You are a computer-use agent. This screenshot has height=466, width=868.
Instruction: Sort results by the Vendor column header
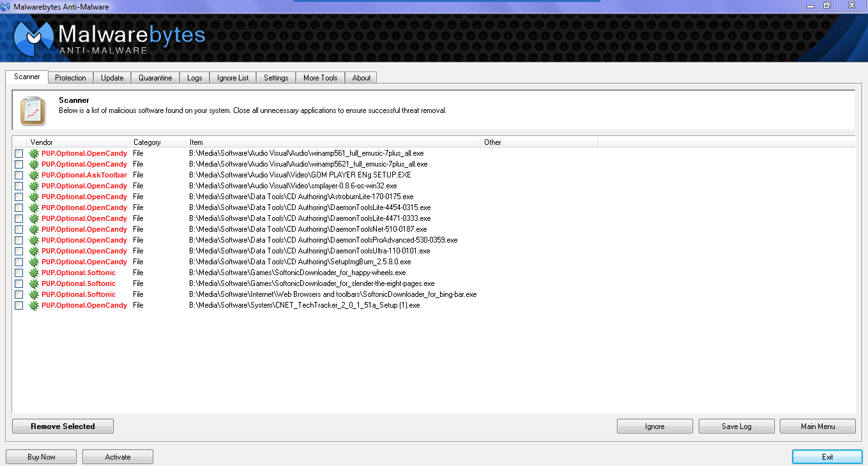click(79, 142)
